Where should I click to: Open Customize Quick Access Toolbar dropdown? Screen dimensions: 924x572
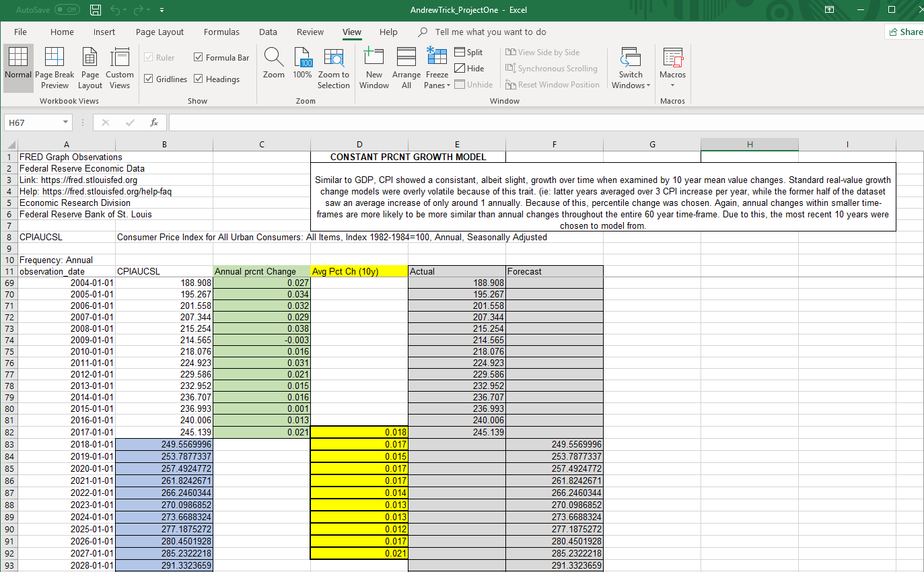[x=163, y=10]
